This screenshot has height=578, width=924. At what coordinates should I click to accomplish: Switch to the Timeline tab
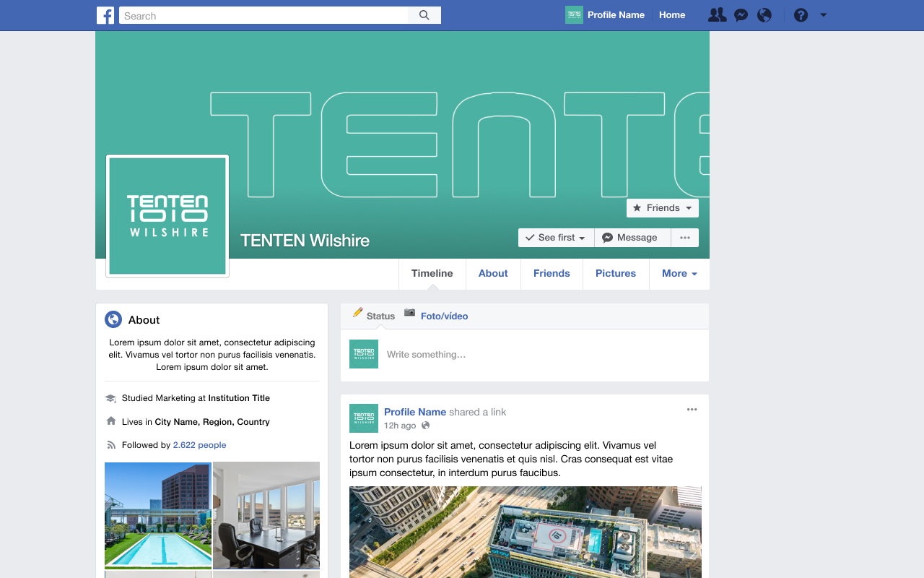coord(432,274)
